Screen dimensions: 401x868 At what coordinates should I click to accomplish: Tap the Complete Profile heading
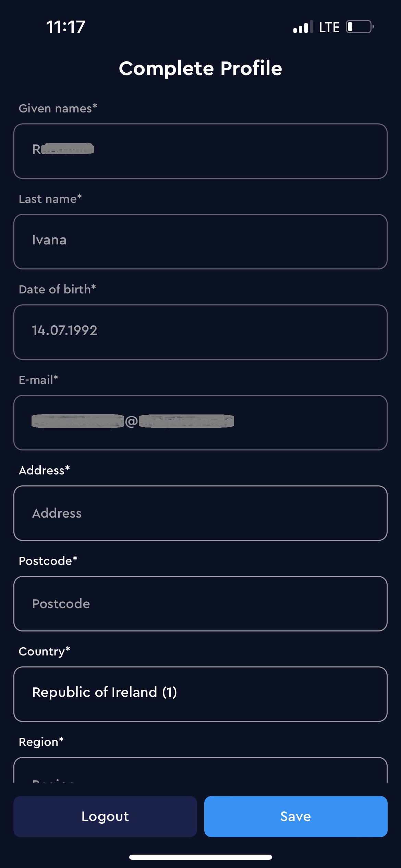[x=200, y=68]
